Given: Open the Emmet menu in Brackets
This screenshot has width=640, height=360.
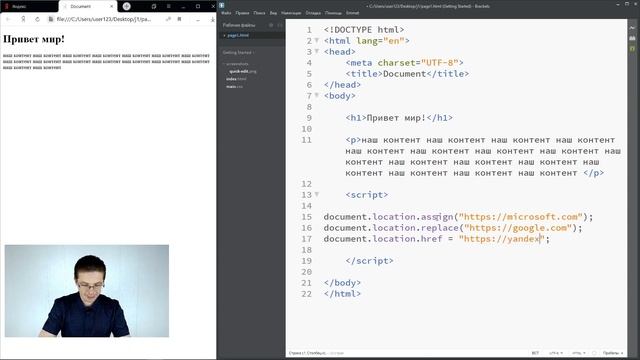Looking at the screenshot, I should pyautogui.click(x=353, y=13).
